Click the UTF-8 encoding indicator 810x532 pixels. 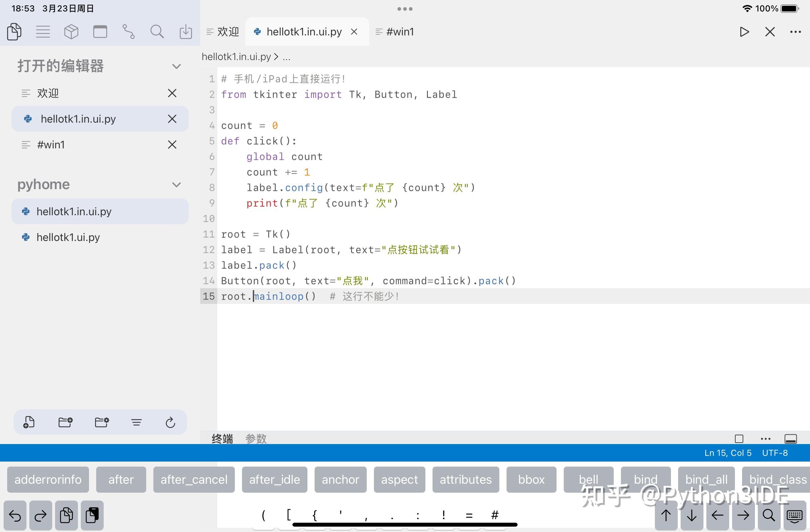(775, 453)
